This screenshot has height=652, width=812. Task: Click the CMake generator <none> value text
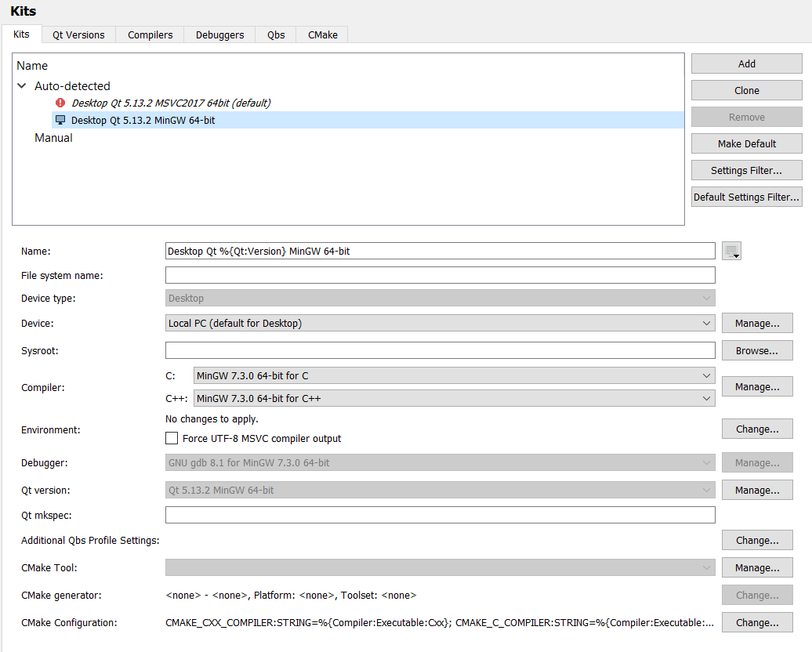[291, 595]
